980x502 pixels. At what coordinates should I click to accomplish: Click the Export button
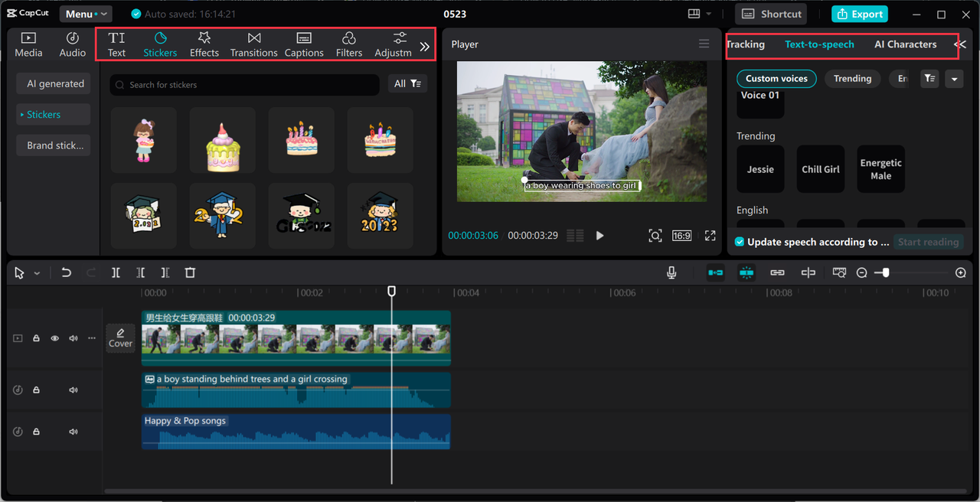point(860,14)
